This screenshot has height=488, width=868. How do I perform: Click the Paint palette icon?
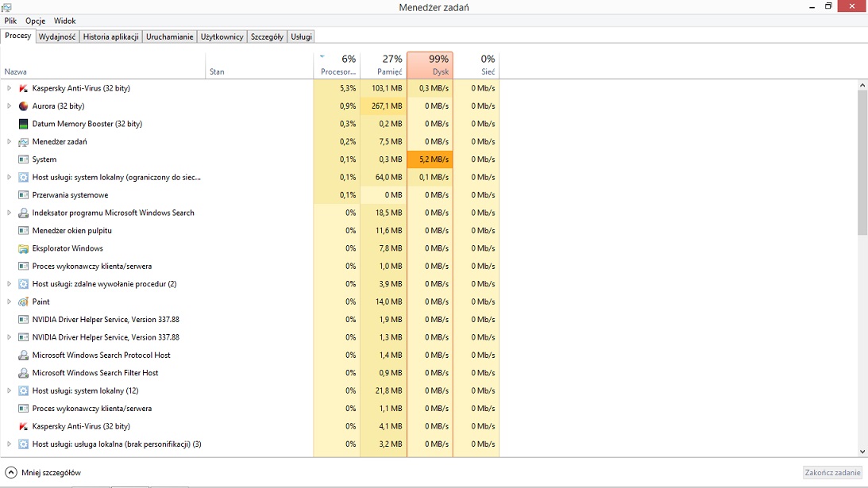[x=23, y=302]
